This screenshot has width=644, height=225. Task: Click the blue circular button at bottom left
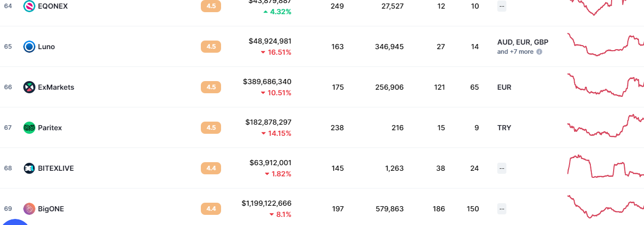[15, 222]
